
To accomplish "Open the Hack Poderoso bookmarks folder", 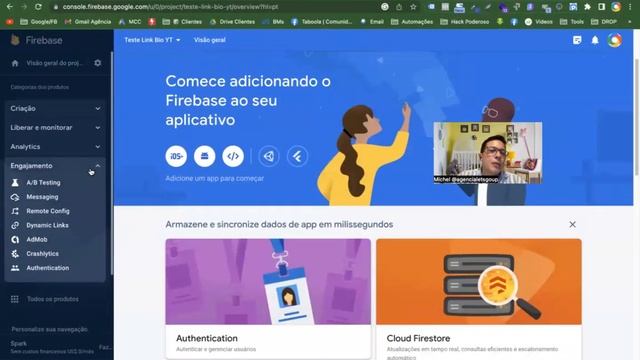I will click(464, 22).
